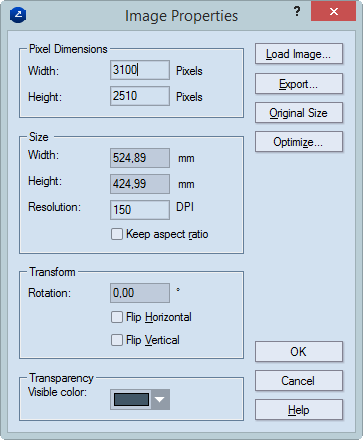Screen dimensions: 363x440
Task: Dismiss dialog with Cancel button
Action: point(299,380)
